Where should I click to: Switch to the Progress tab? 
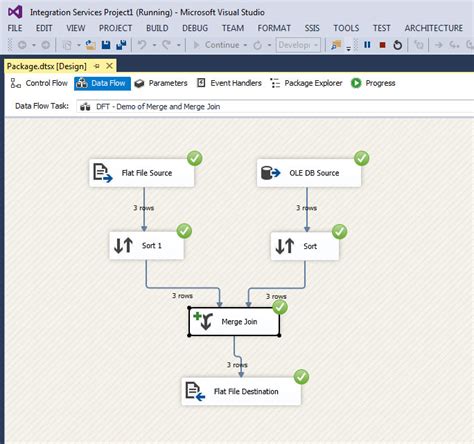click(373, 83)
